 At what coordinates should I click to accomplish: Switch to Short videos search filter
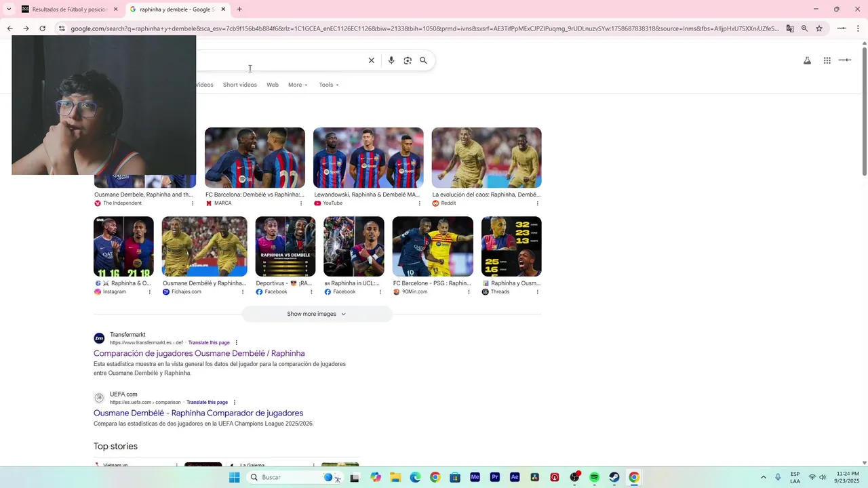(x=240, y=85)
